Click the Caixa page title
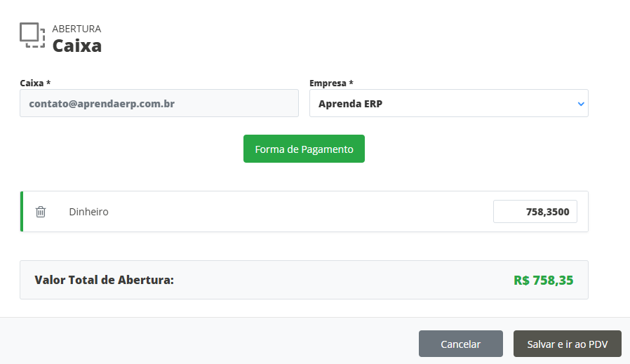 [77, 46]
